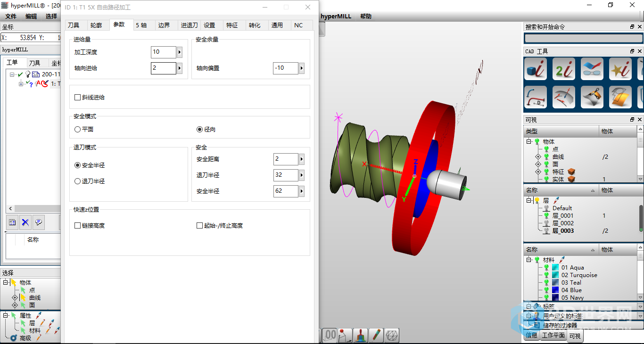Enable the 斜线进给 checkbox
Image resolution: width=644 pixels, height=344 pixels.
(78, 97)
